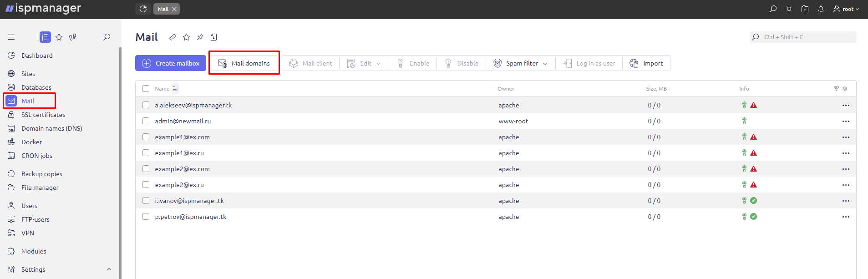Select the sidebar list view icon
This screenshot has height=279, width=868.
[x=45, y=37]
